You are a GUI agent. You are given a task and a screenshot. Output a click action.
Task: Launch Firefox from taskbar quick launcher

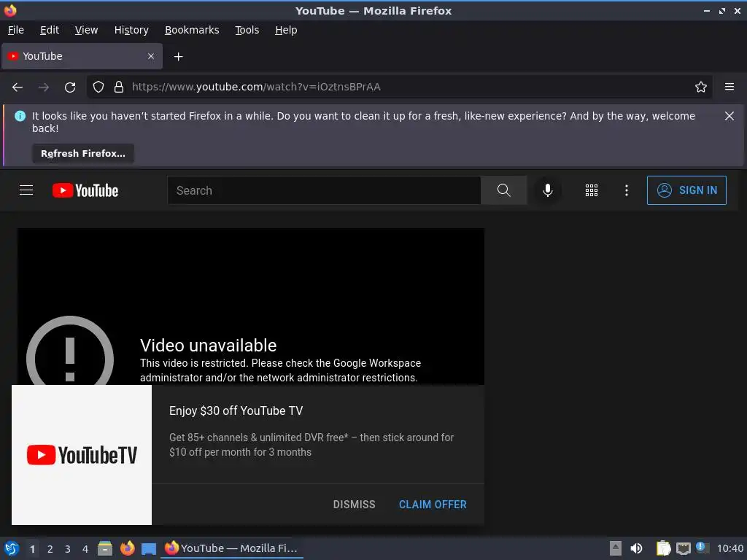pos(127,548)
